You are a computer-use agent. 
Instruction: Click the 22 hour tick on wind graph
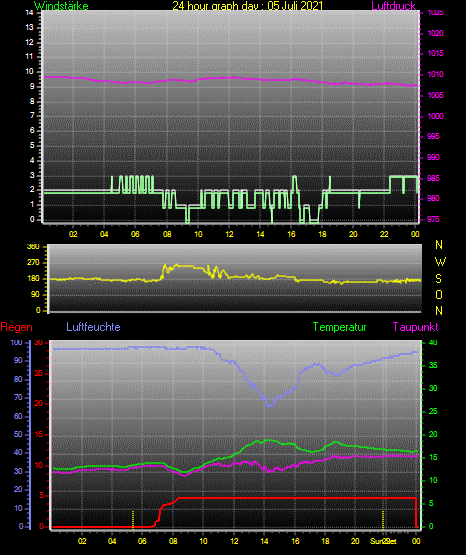(x=384, y=234)
